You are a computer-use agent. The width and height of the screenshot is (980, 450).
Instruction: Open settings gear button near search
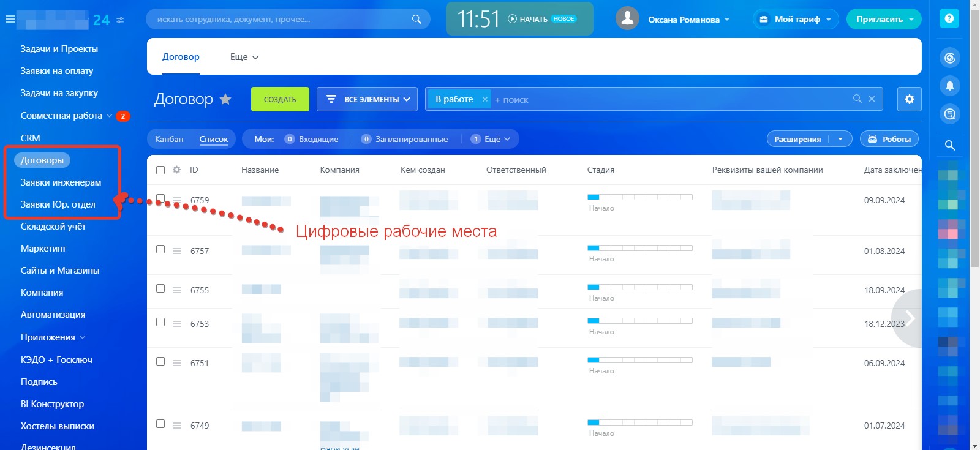click(x=909, y=99)
